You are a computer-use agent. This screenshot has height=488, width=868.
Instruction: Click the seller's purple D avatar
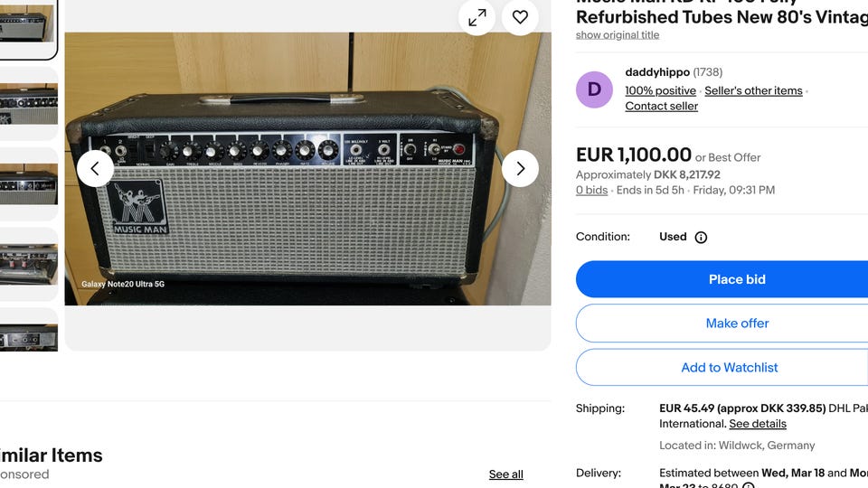(x=594, y=89)
